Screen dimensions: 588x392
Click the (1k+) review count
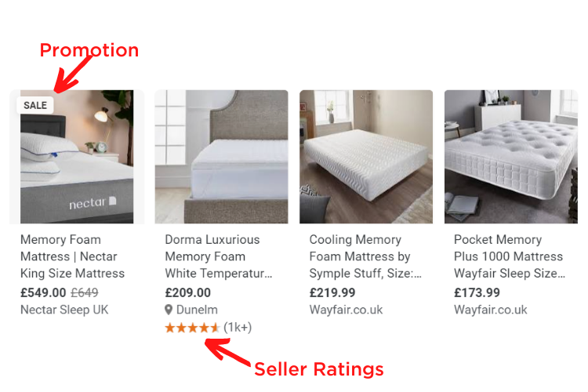click(x=238, y=328)
